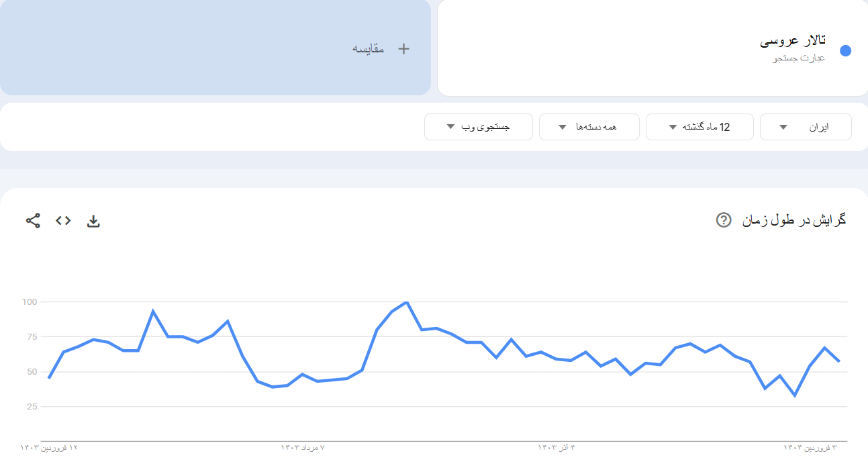The height and width of the screenshot is (474, 868).
Task: Click the plus icon to add a comparison
Action: point(403,48)
